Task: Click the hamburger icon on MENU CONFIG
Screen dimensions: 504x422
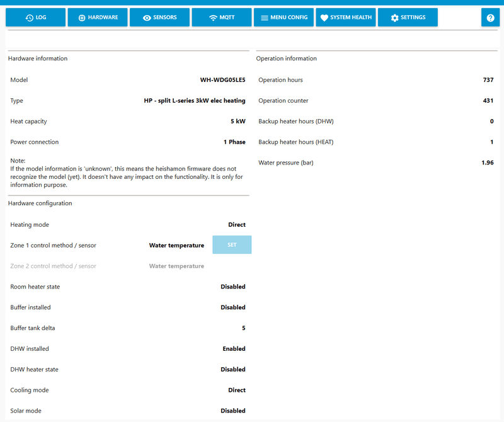Action: pyautogui.click(x=265, y=18)
